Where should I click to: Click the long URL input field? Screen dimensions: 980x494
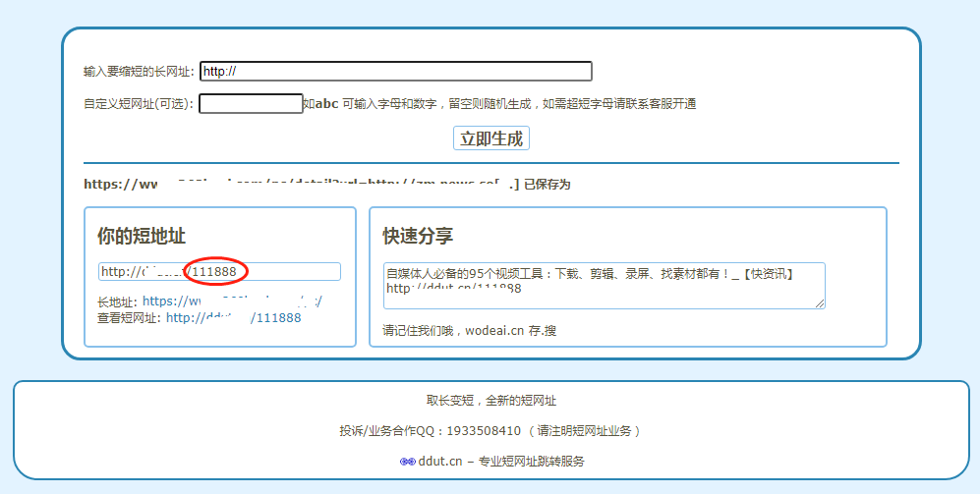[x=395, y=71]
